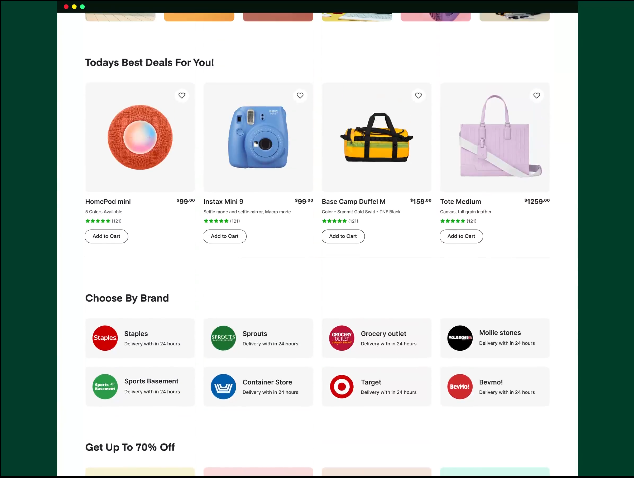
Task: Select the Container Store logo
Action: pyautogui.click(x=223, y=386)
